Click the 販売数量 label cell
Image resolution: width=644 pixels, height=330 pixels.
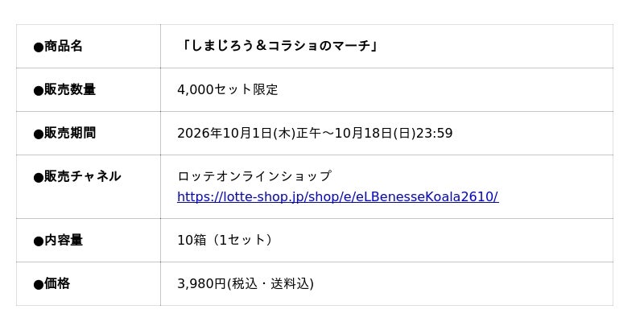tap(89, 89)
